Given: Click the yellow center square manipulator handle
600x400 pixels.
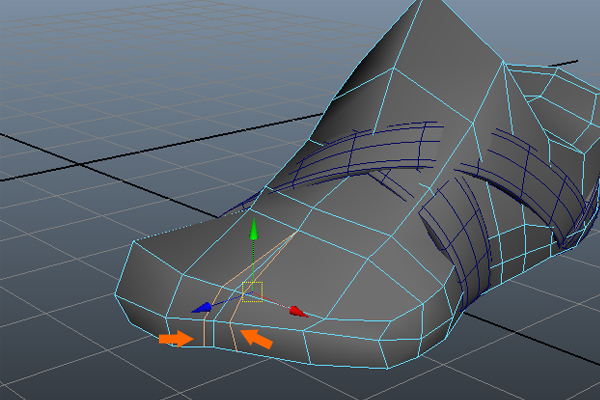Looking at the screenshot, I should [253, 292].
